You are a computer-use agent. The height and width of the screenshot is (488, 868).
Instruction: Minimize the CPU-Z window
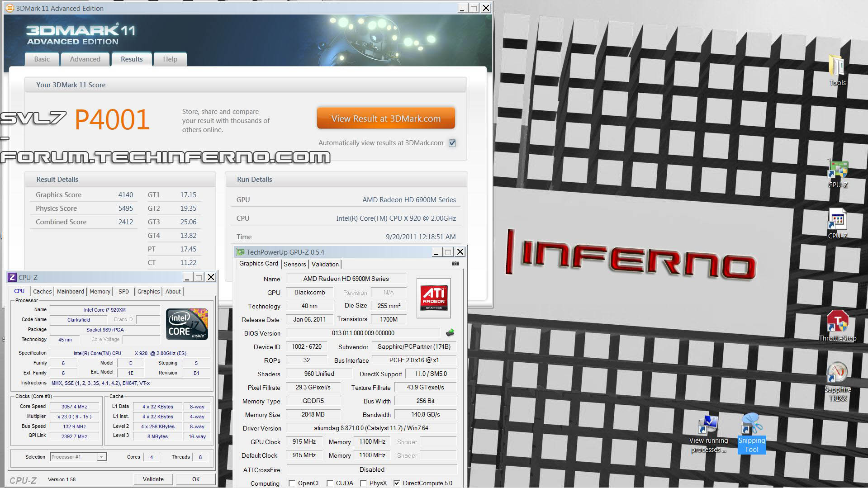tap(187, 277)
